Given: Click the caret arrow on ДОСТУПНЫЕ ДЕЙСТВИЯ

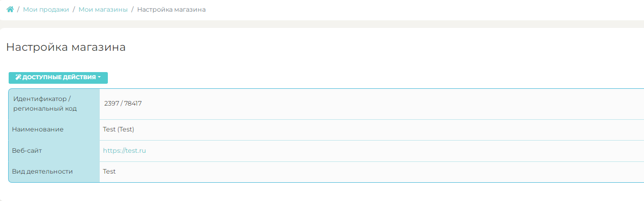Looking at the screenshot, I should point(99,78).
